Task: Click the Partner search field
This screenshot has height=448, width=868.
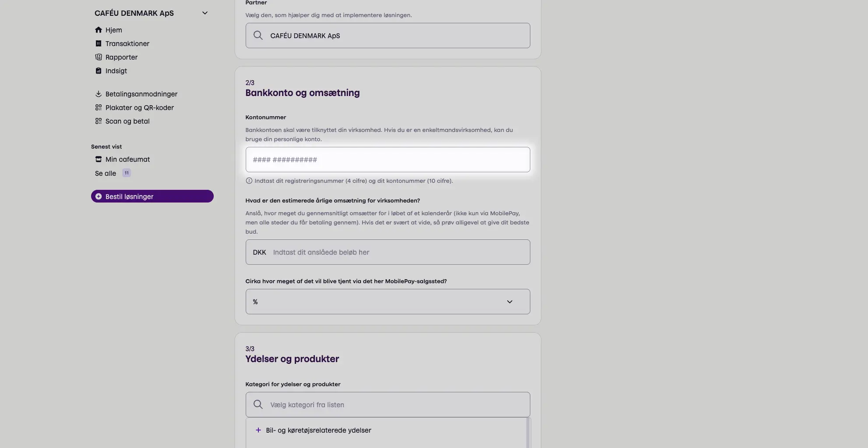Action: coord(394,36)
